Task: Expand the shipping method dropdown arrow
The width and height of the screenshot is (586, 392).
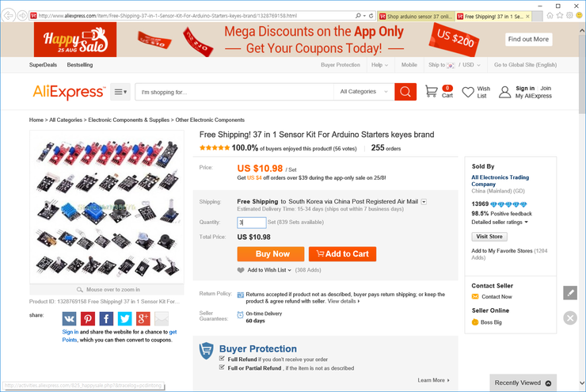Action: (424, 202)
